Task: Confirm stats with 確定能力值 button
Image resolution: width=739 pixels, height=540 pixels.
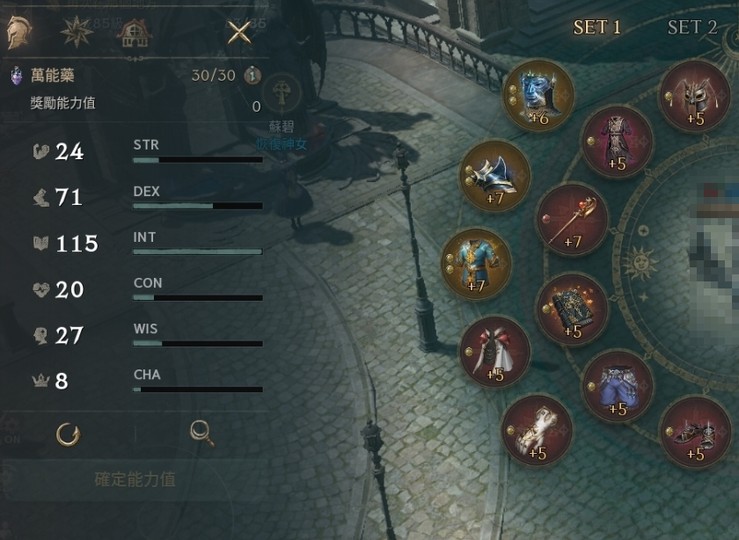Action: pos(135,479)
